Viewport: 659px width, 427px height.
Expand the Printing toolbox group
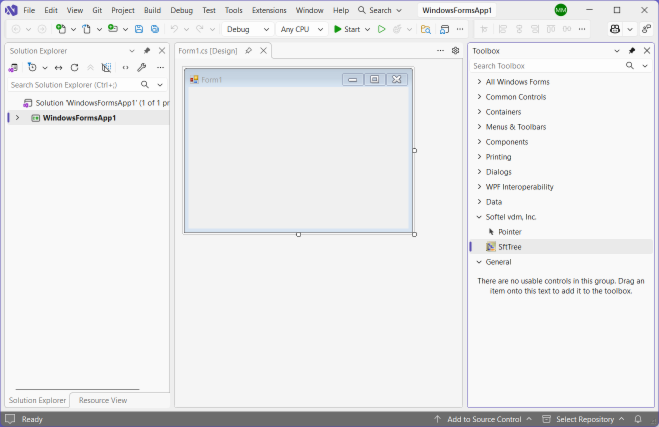click(479, 157)
